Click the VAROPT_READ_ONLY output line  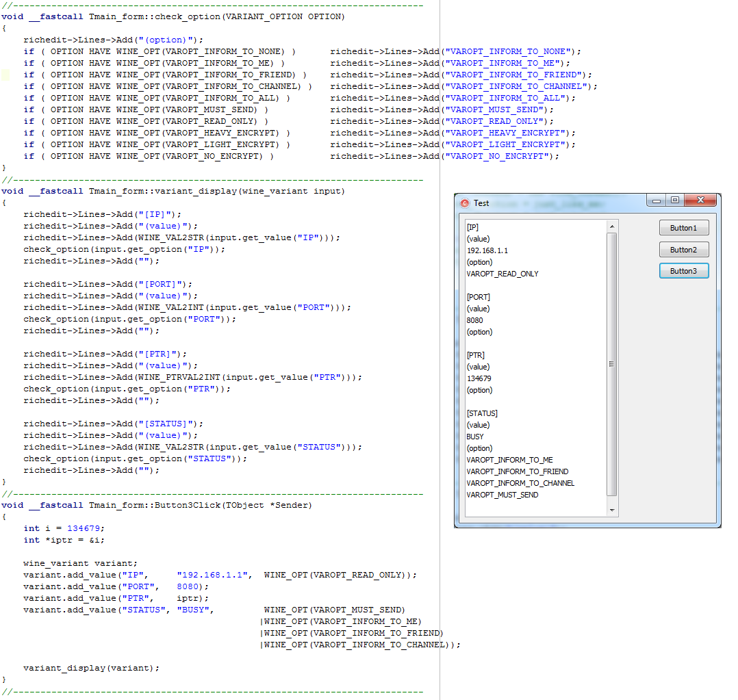502,274
